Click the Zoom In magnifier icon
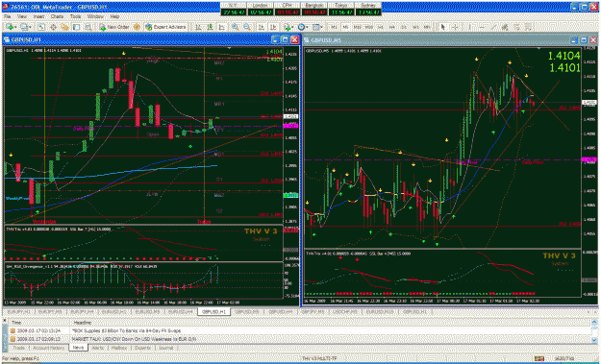601x364 pixels. pyautogui.click(x=235, y=27)
